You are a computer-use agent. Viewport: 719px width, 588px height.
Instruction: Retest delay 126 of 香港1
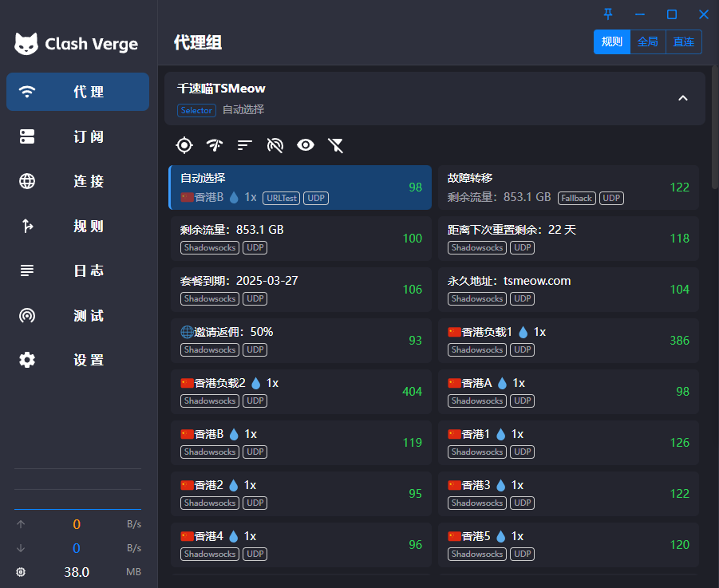pyautogui.click(x=680, y=443)
